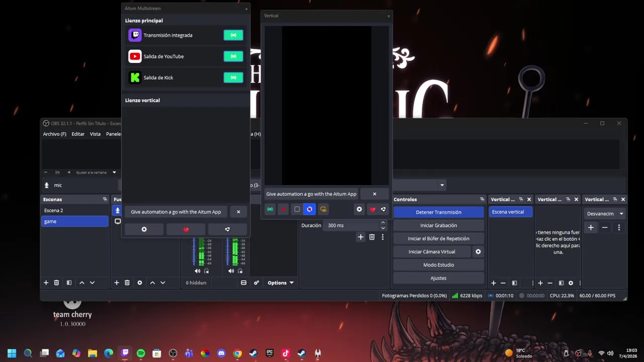Add a new scene in the Escenas panel
The width and height of the screenshot is (644, 362).
[46, 283]
